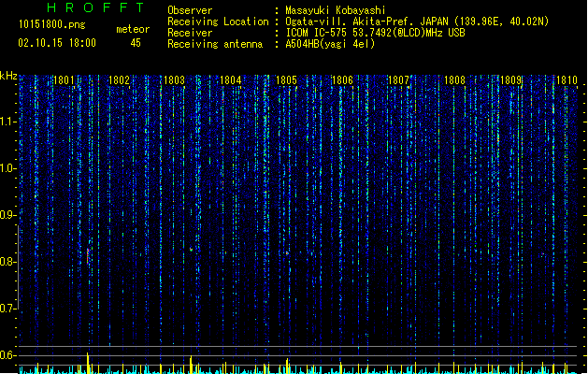This screenshot has height=374, width=588.
Task: Click the 0.8 kHz axis label
Action: tap(7, 262)
